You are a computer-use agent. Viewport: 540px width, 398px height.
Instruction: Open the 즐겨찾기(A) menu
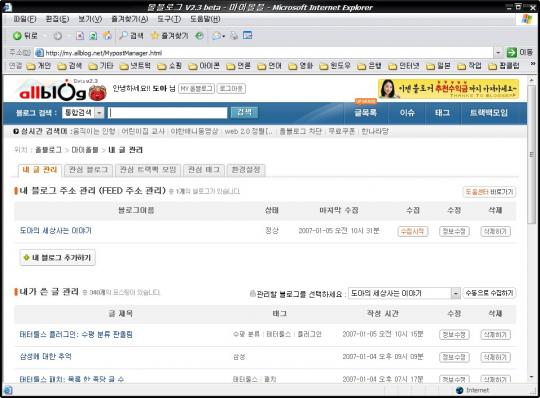point(129,19)
